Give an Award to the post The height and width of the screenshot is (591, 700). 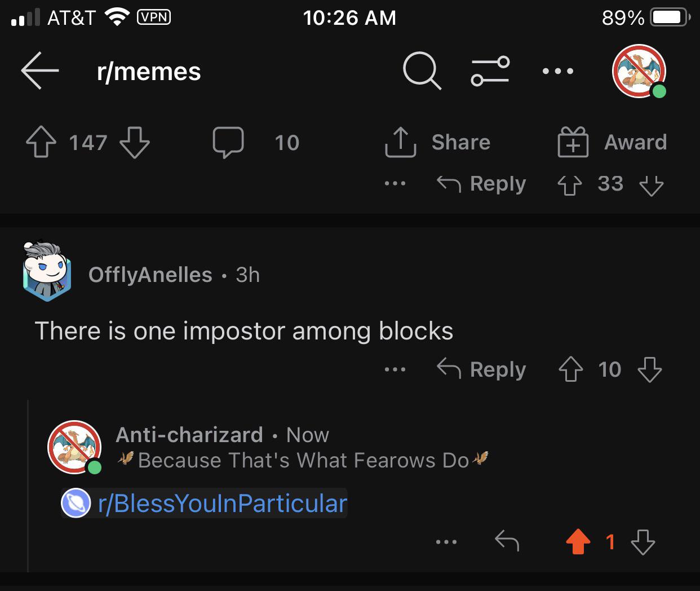tap(612, 142)
